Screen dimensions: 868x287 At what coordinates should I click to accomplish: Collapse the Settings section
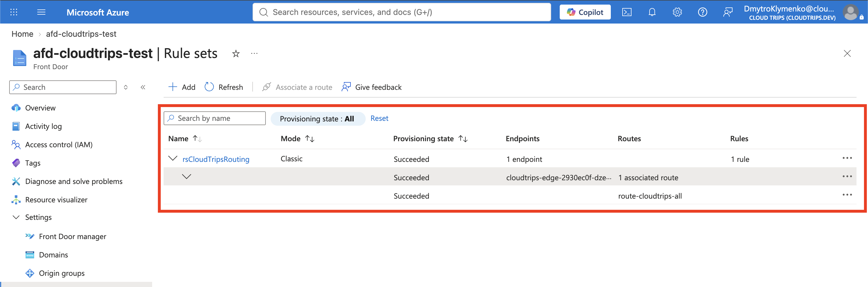click(16, 217)
